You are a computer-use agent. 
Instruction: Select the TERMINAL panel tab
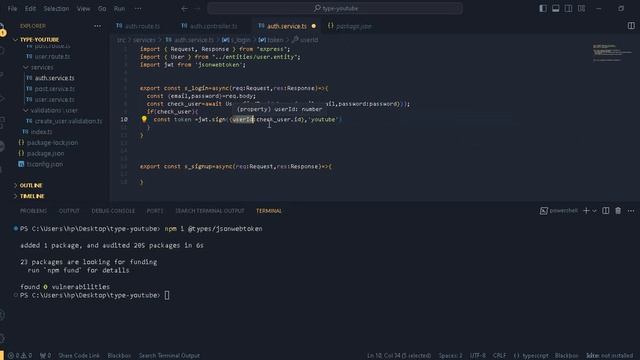tap(269, 211)
